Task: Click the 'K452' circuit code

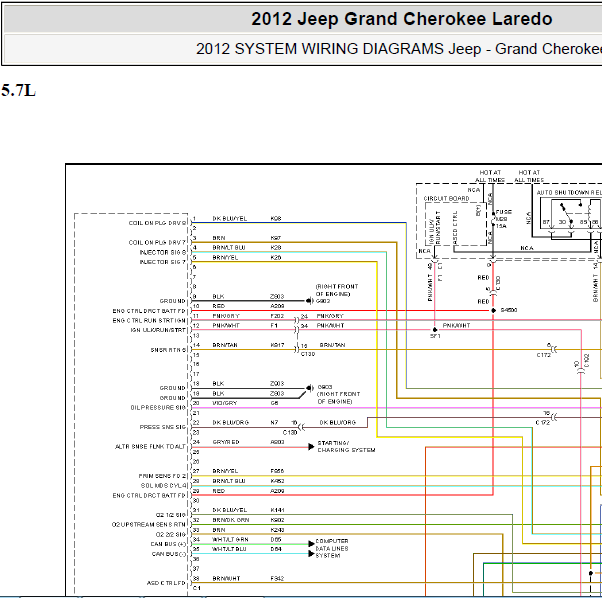Action: click(x=277, y=481)
